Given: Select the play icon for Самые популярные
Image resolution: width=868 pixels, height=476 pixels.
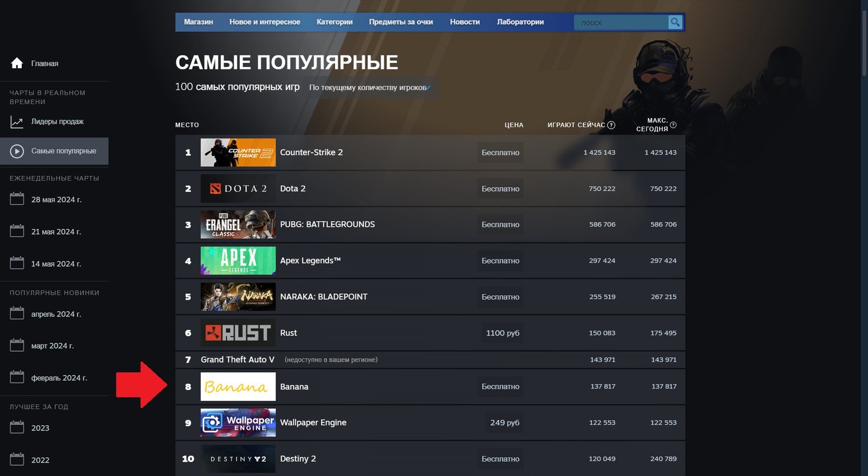Looking at the screenshot, I should point(17,151).
